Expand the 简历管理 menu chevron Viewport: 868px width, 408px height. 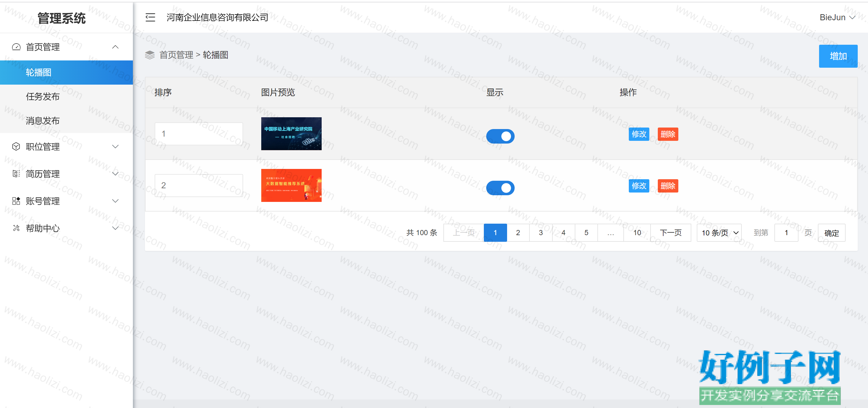(115, 174)
